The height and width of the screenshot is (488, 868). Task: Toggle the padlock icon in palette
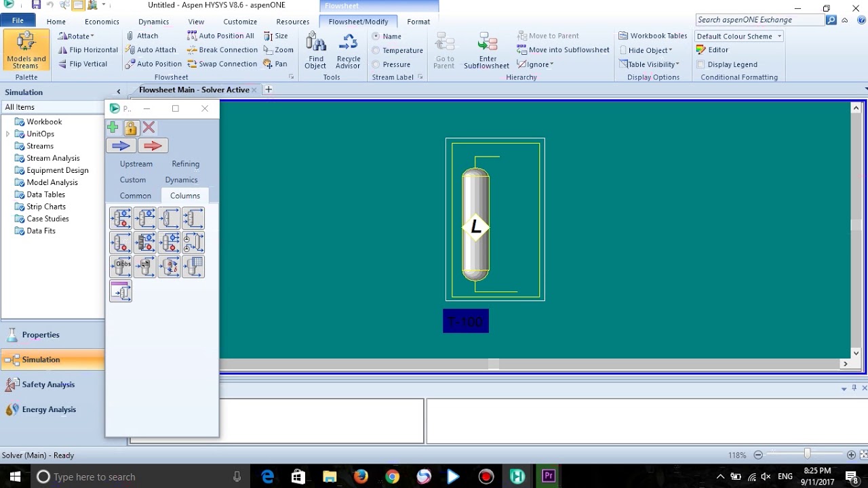tap(131, 127)
